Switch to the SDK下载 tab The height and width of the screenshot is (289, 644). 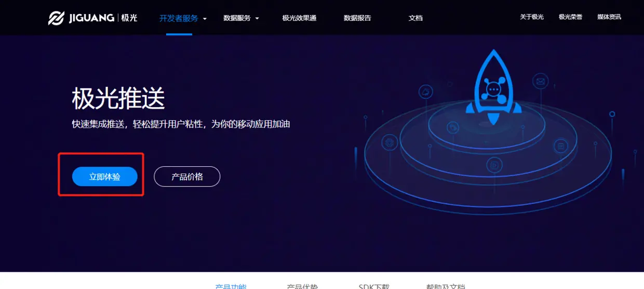click(373, 286)
